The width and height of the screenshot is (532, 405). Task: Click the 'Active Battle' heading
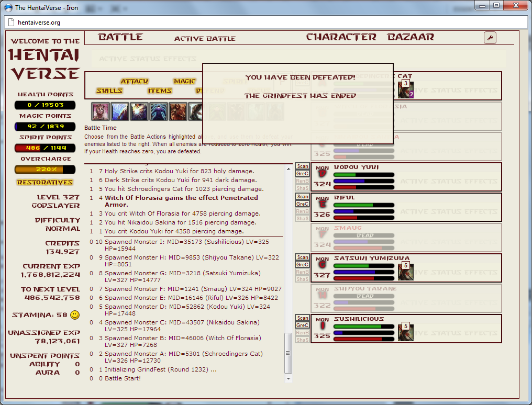205,39
